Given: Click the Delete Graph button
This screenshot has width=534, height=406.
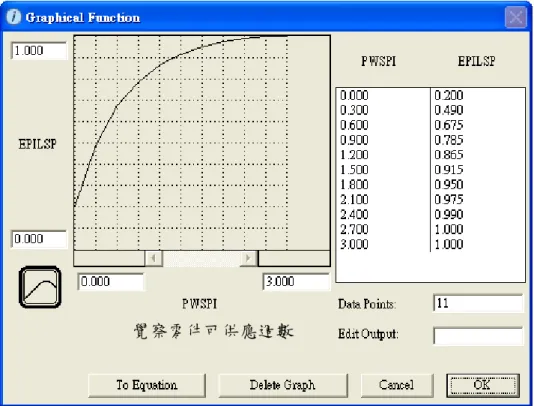Looking at the screenshot, I should [283, 385].
